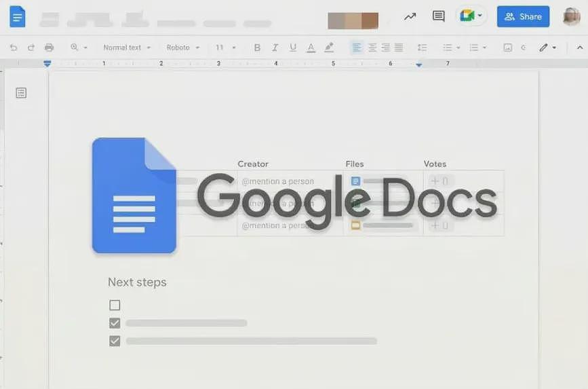Open the pencil editing mode dropdown
The width and height of the screenshot is (588, 389).
[547, 48]
